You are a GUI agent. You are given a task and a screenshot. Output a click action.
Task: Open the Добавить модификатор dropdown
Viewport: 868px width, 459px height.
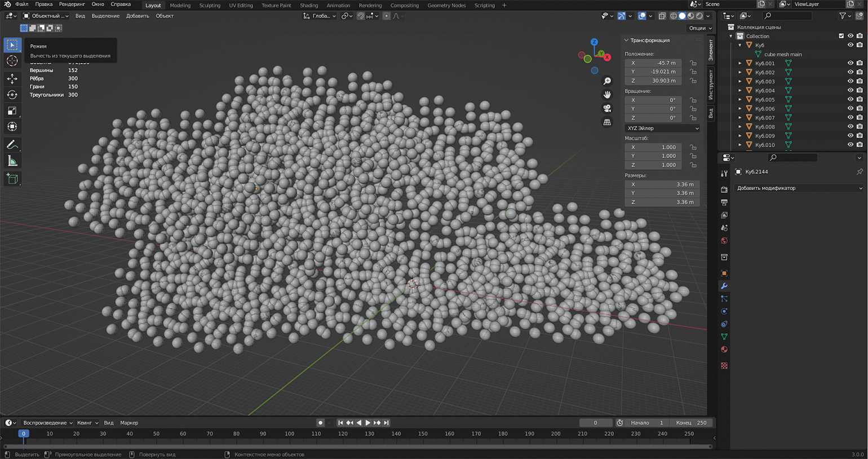coord(799,188)
